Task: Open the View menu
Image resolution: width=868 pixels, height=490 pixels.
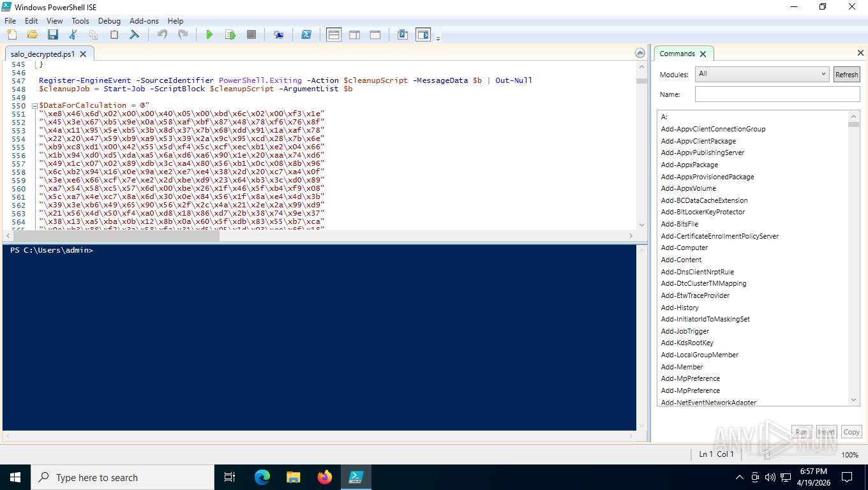Action: pyautogui.click(x=55, y=21)
